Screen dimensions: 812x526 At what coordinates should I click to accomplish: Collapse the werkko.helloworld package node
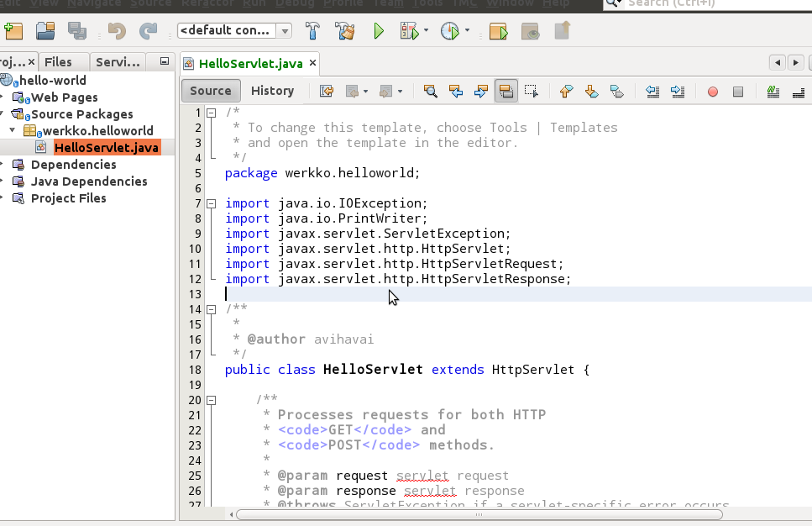pos(12,130)
